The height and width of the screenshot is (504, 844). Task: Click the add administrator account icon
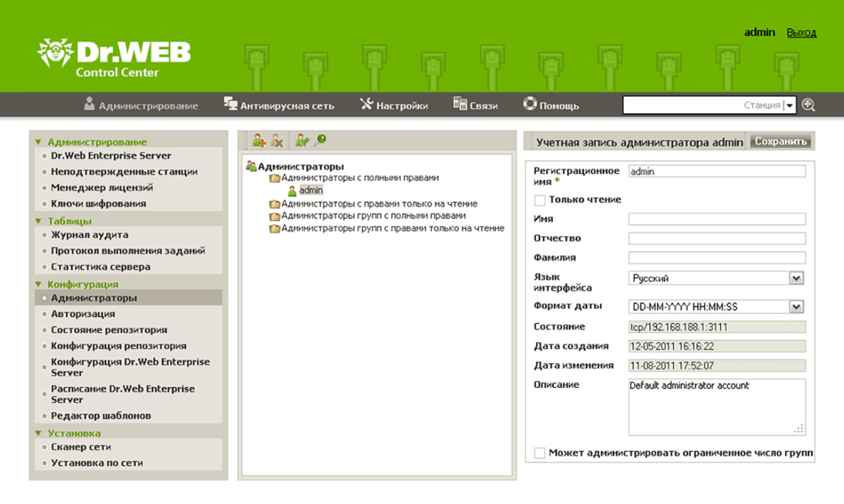258,141
